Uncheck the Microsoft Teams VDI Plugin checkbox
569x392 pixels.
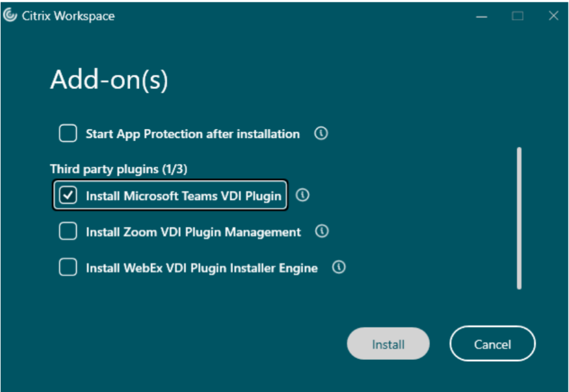click(68, 196)
